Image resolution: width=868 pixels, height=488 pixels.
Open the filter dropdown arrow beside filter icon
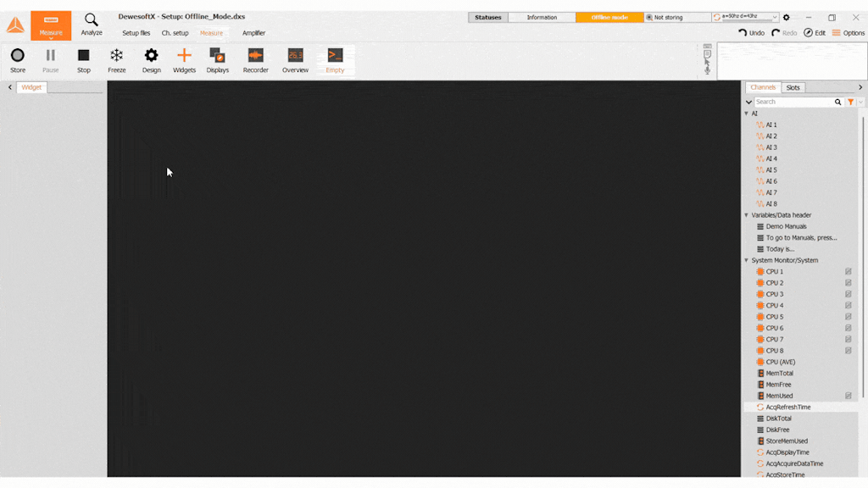click(x=860, y=102)
